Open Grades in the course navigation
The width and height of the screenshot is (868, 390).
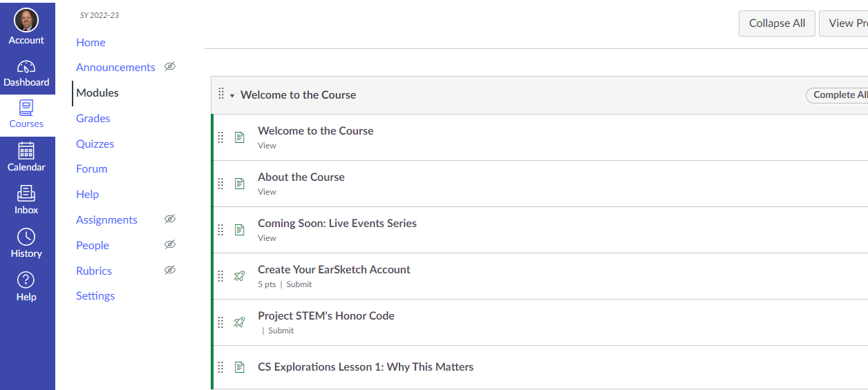[x=93, y=118]
